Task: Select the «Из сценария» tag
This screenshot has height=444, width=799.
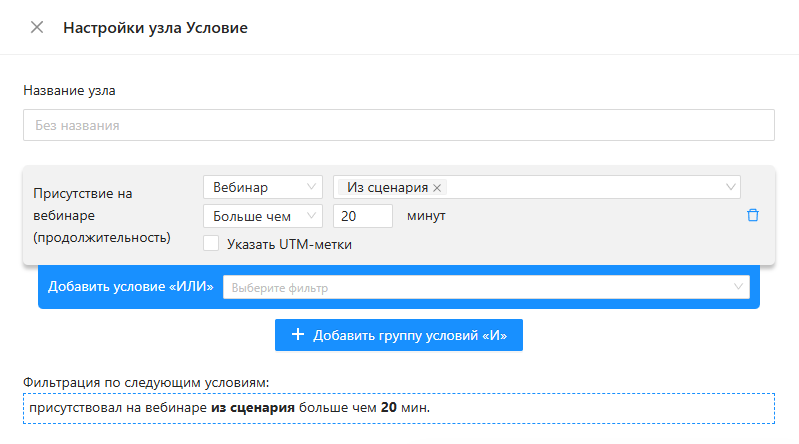Action: tap(386, 188)
